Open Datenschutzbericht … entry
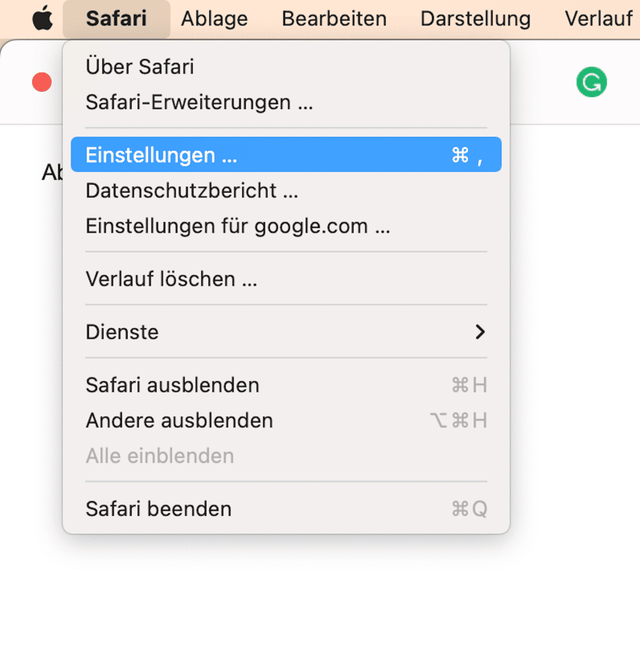This screenshot has width=640, height=672. pos(286,191)
